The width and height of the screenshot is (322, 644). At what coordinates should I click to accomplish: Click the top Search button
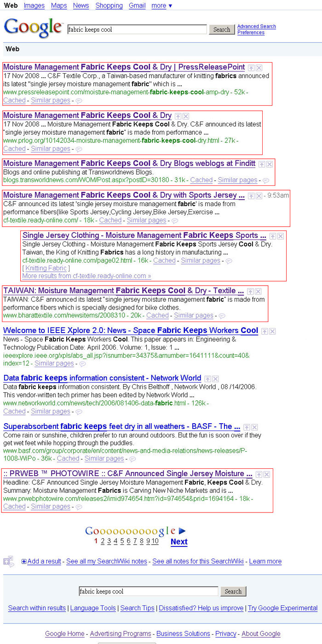pos(222,29)
